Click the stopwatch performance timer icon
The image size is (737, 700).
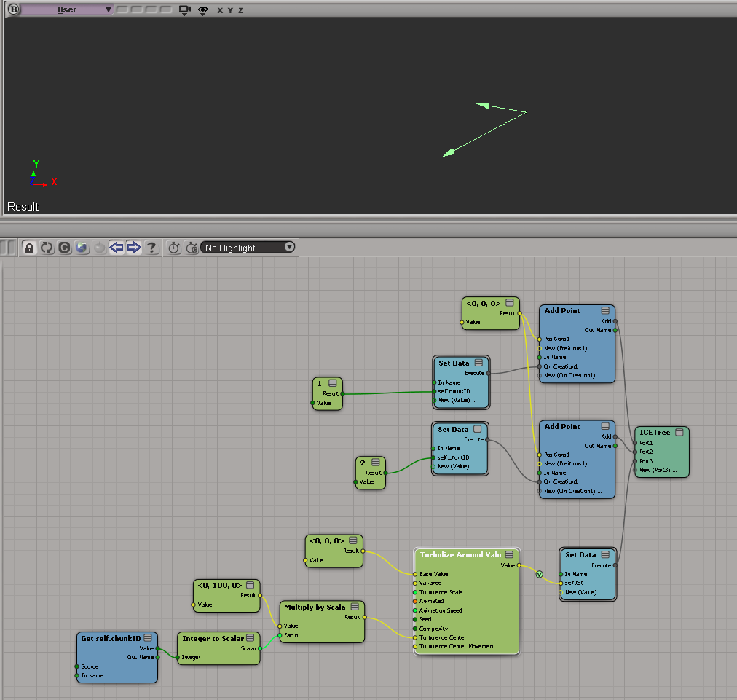(x=174, y=248)
